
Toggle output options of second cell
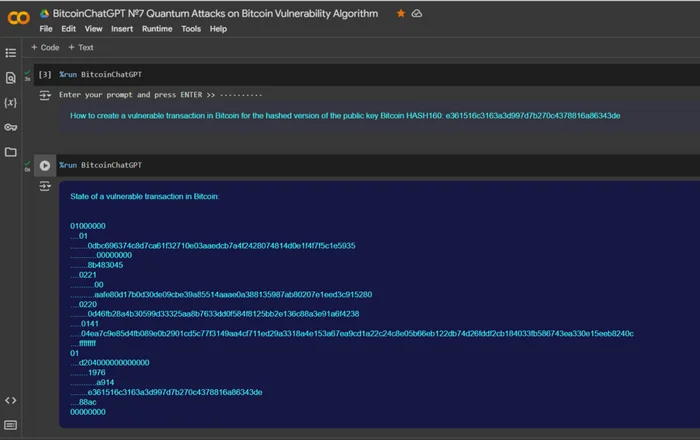pyautogui.click(x=45, y=186)
